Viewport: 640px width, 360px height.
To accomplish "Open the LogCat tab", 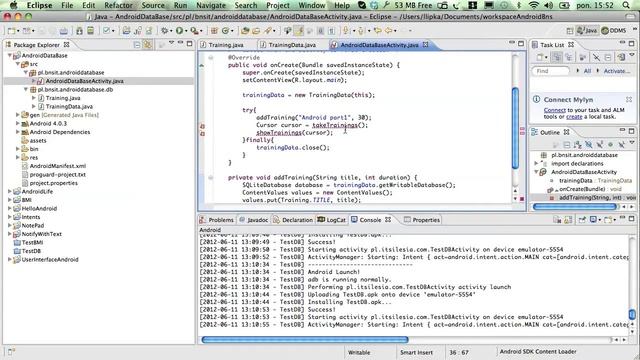I will pyautogui.click(x=336, y=220).
